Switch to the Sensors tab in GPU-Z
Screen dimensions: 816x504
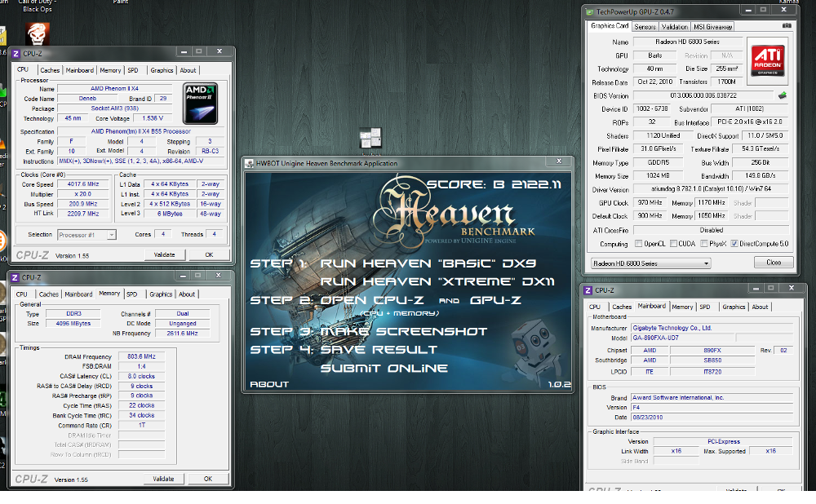pyautogui.click(x=645, y=27)
